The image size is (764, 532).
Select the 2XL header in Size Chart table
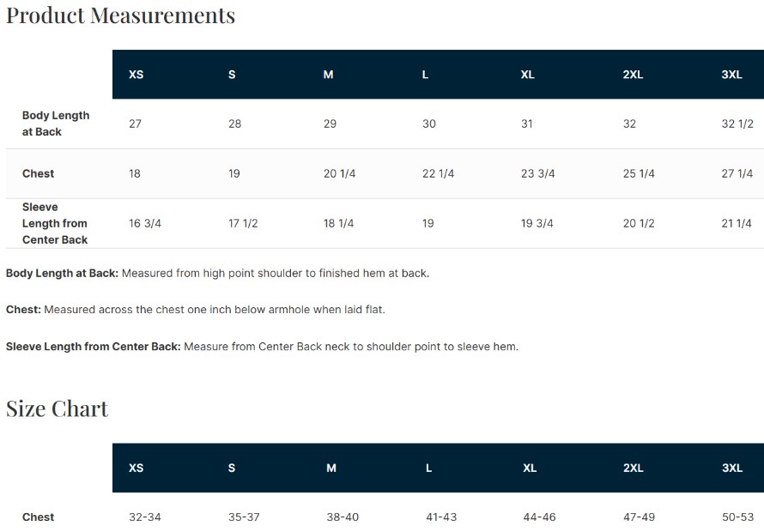[x=634, y=468]
